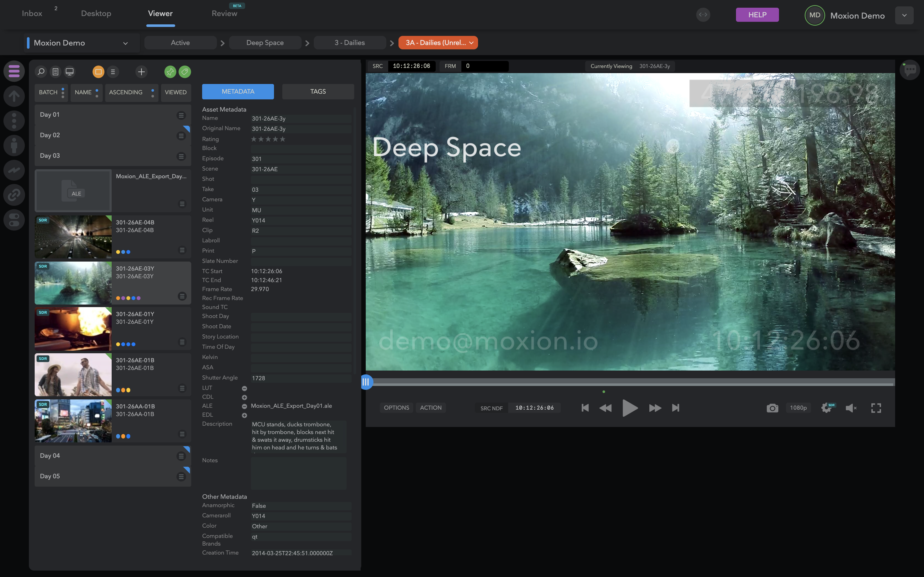Switch to the TAGS tab
Viewport: 924px width, 577px height.
pyautogui.click(x=318, y=92)
